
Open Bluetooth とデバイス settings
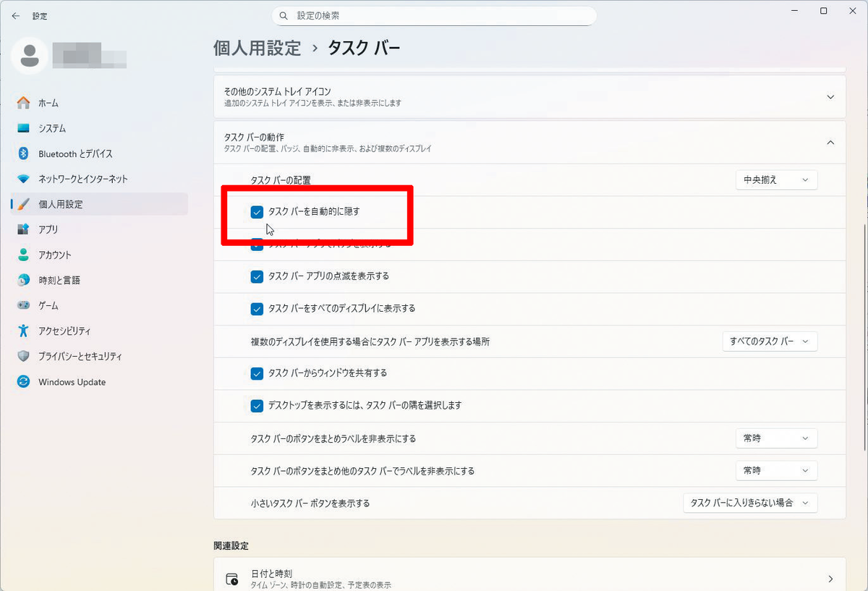pyautogui.click(x=99, y=153)
